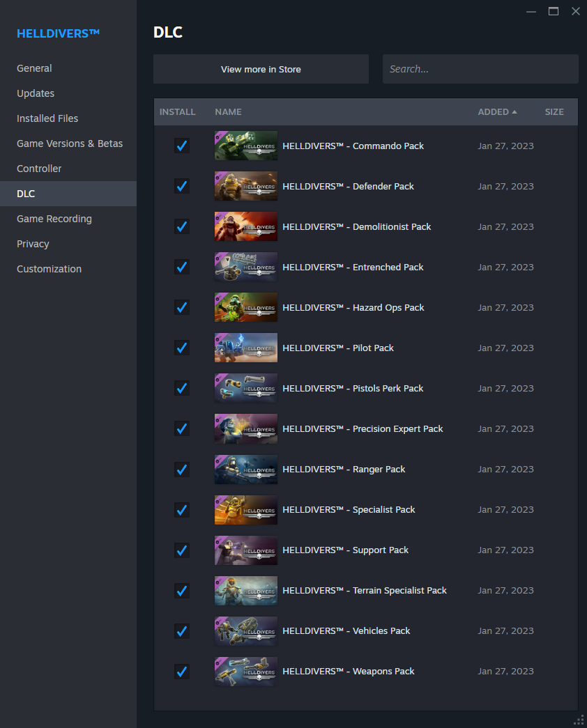Click the window resize grip icon

[579, 720]
